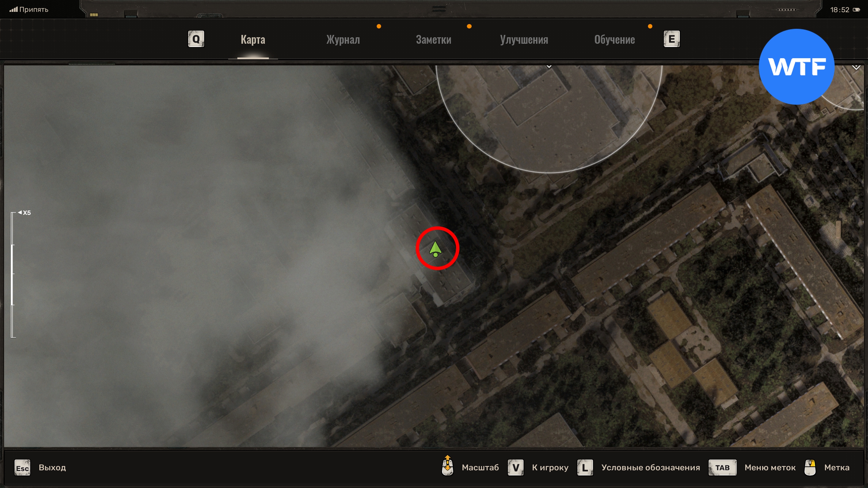
Task: Click the Esc key icon
Action: click(22, 468)
